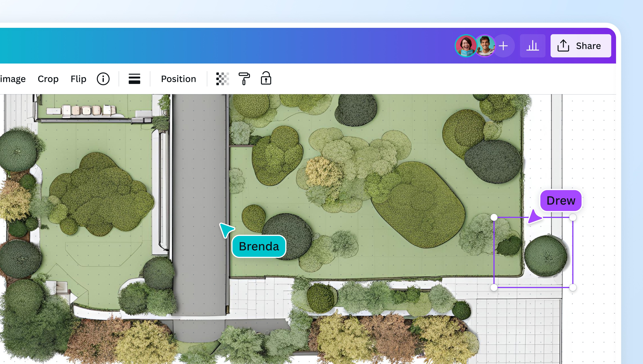Select the checkerboard opacity icon
Screen dimensions: 643x364
222,79
